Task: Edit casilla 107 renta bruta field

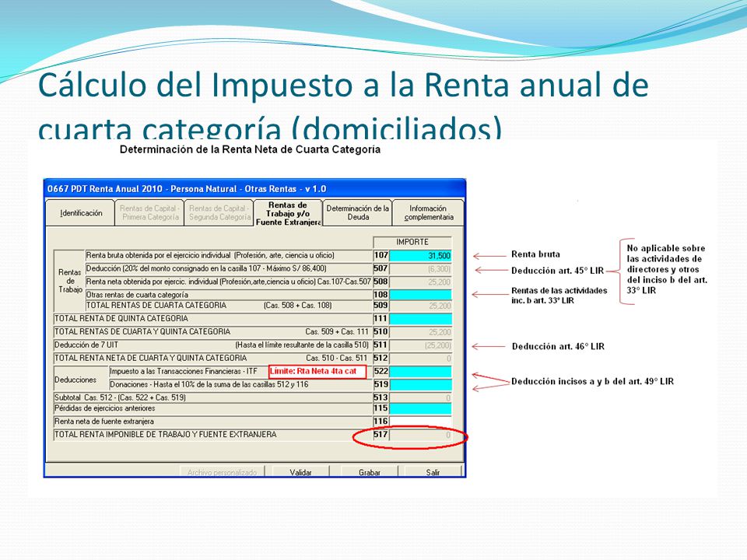Action: point(420,256)
